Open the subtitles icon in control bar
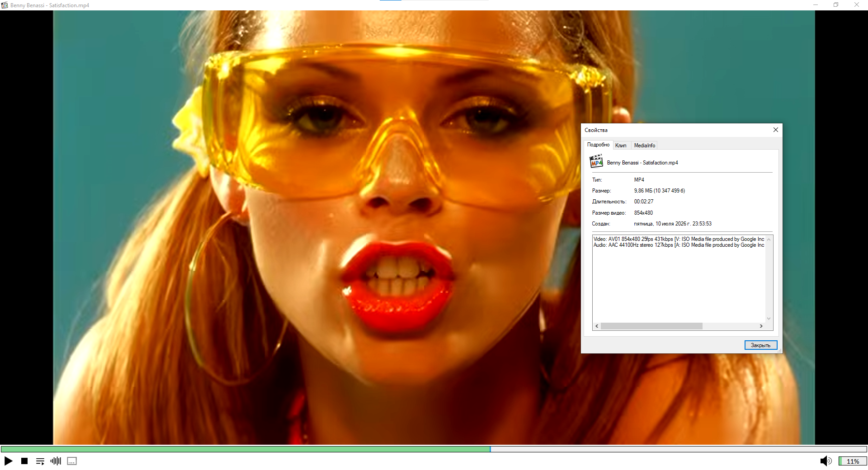 [x=72, y=461]
